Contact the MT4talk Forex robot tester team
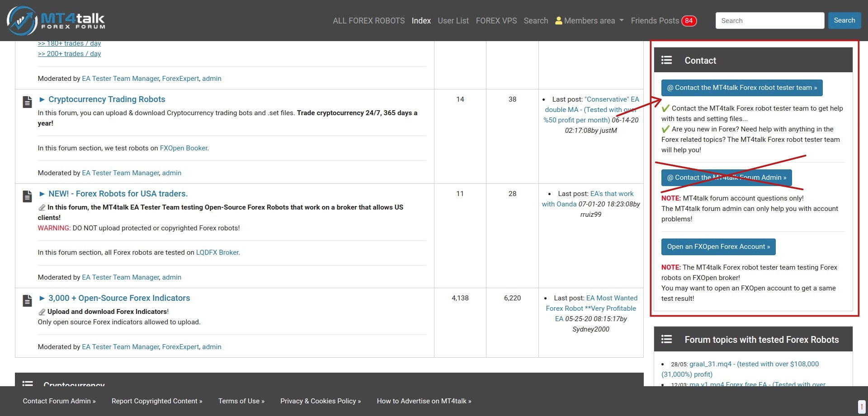Viewport: 868px width, 416px height. (742, 88)
